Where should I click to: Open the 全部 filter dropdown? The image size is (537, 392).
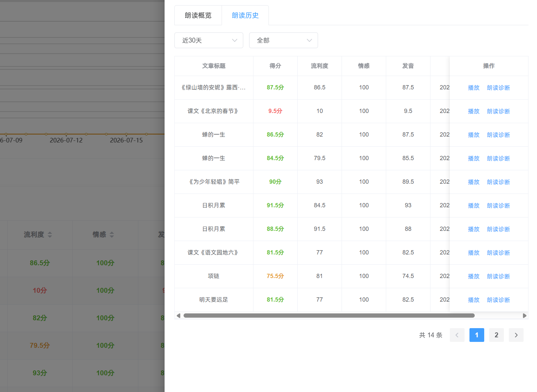tap(284, 40)
